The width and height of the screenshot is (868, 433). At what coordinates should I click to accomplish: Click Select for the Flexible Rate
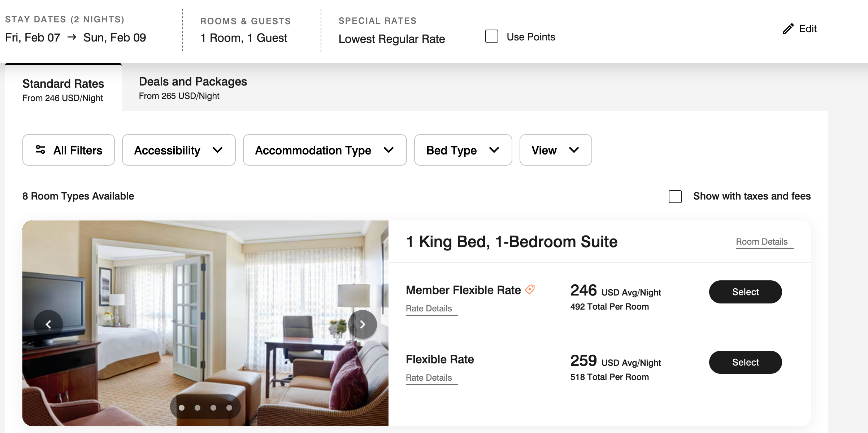coord(745,362)
